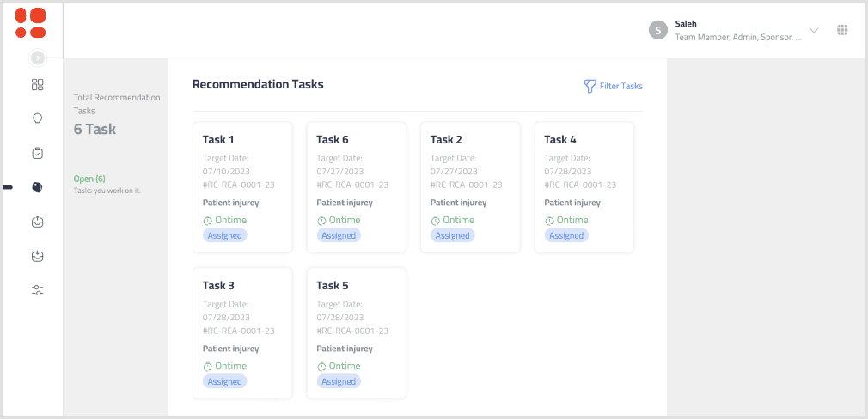
Task: Open the apps grid icon
Action: click(x=842, y=30)
